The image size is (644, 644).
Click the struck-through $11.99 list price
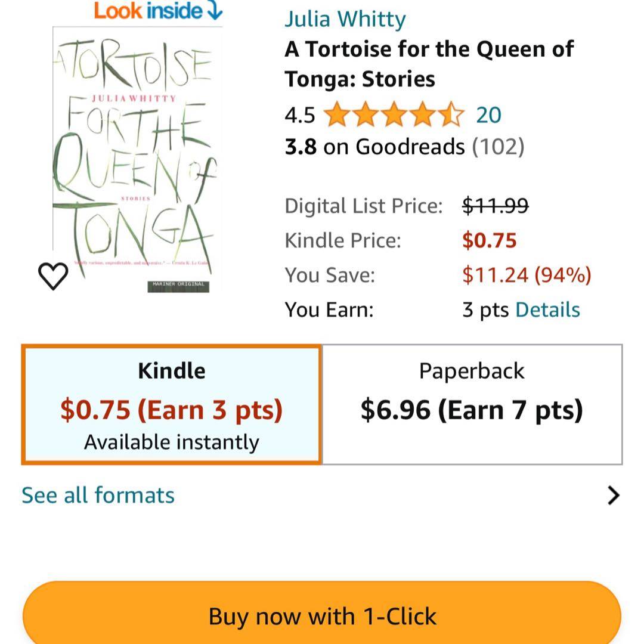[495, 206]
